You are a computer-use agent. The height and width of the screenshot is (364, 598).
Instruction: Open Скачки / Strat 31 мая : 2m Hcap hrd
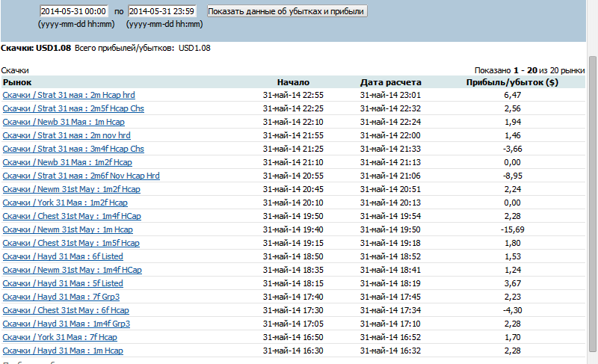click(69, 95)
